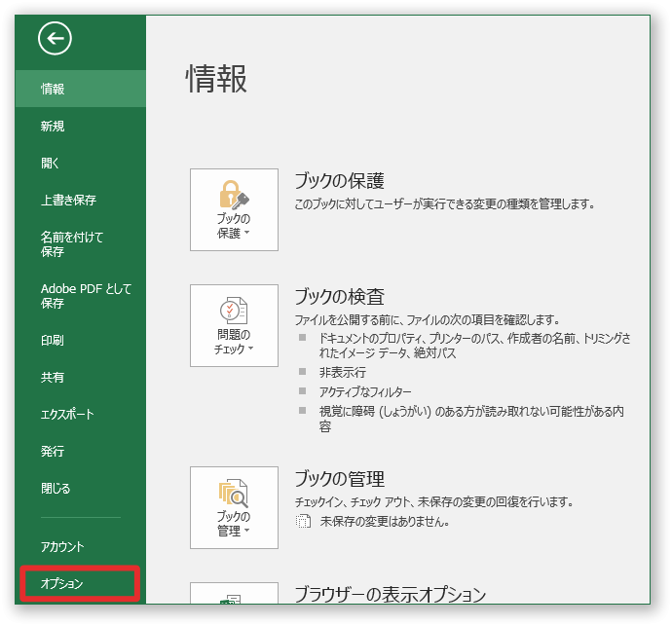The height and width of the screenshot is (626, 672).
Task: Click the unsaved changes document icon
Action: coord(303,521)
